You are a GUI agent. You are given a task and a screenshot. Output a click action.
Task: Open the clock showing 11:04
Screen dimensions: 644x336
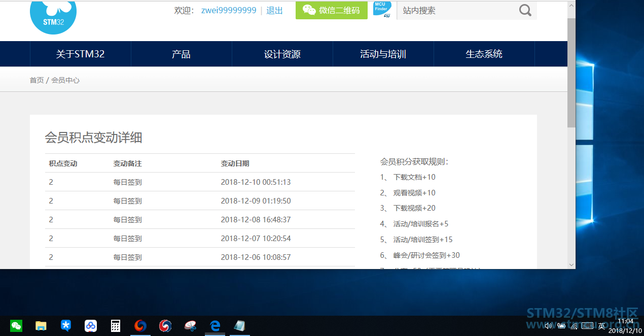[x=625, y=326]
